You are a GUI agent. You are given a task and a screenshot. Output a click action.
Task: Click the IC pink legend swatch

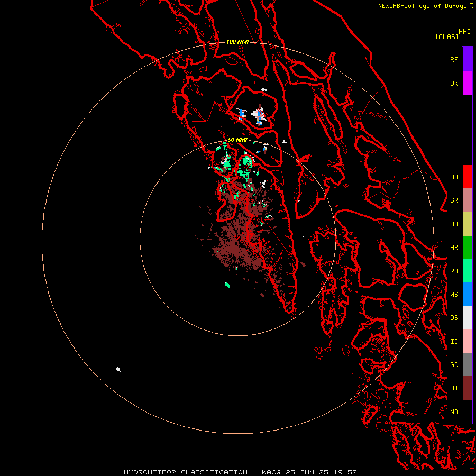click(467, 341)
